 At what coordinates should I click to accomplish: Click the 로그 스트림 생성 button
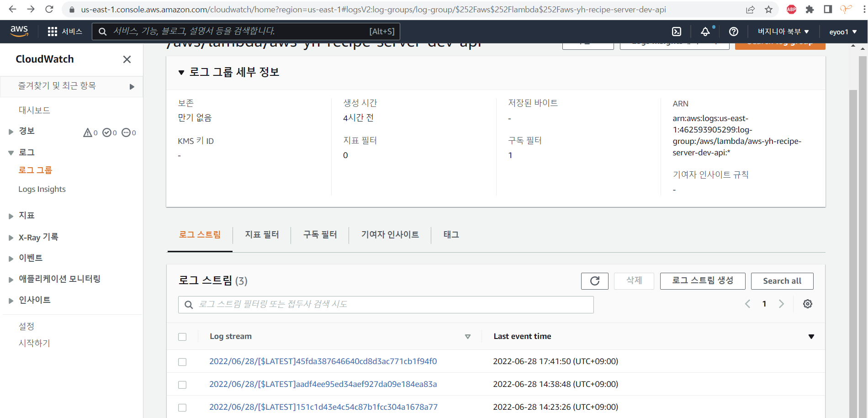tap(703, 281)
